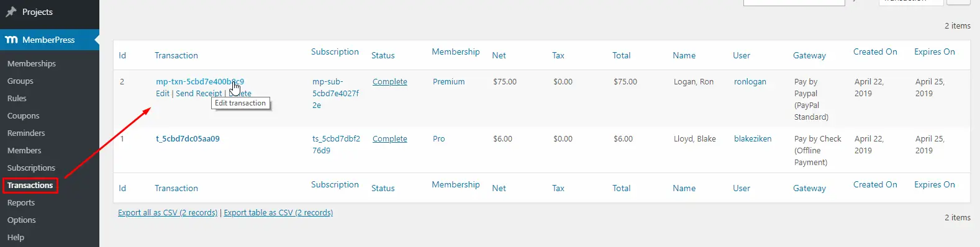Go to the Subscriptions sidebar item
This screenshot has width=980, height=247.
(31, 168)
